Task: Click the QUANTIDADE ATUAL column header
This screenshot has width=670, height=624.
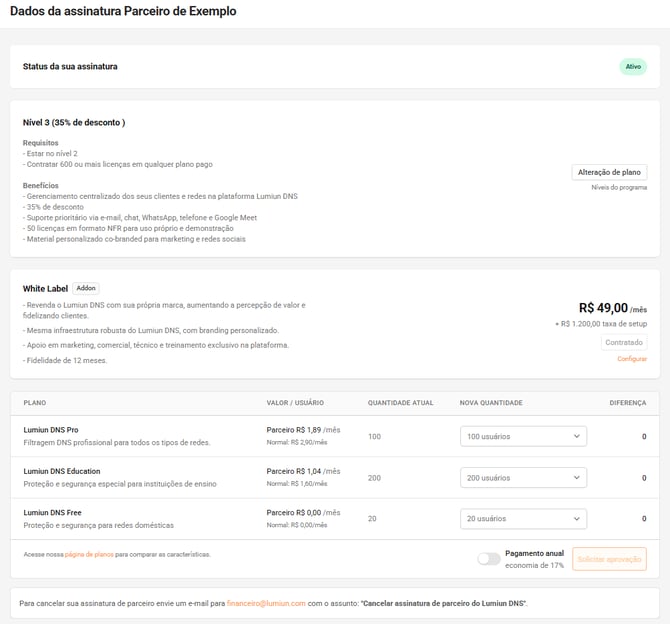Action: point(400,403)
